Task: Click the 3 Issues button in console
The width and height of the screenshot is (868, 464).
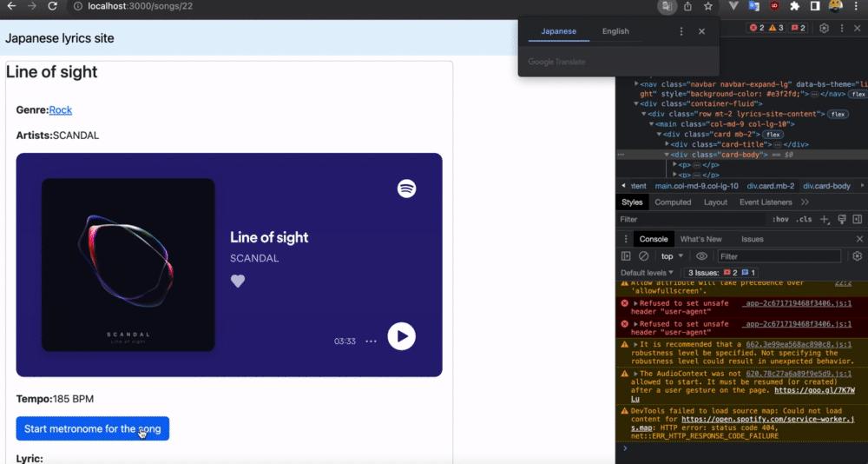Action: click(721, 273)
